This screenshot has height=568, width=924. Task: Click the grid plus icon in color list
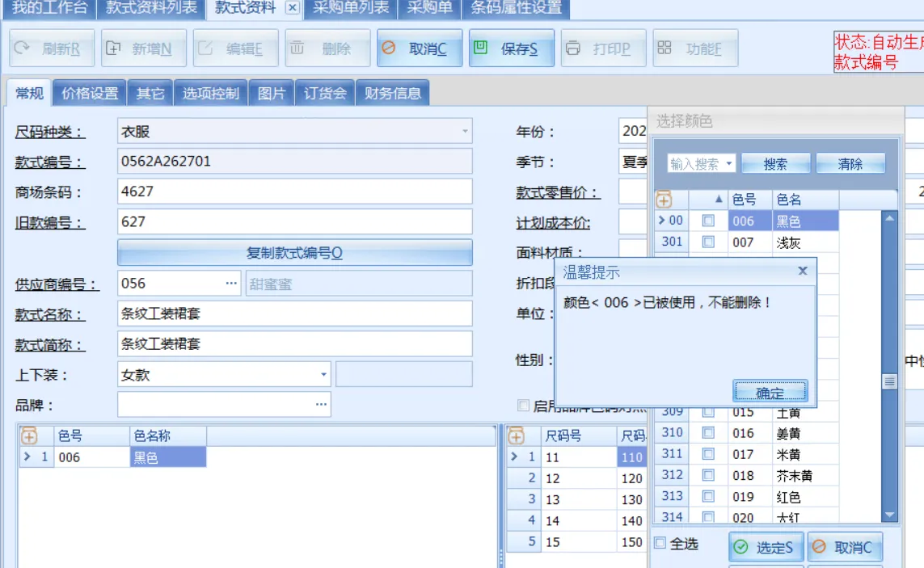point(29,436)
